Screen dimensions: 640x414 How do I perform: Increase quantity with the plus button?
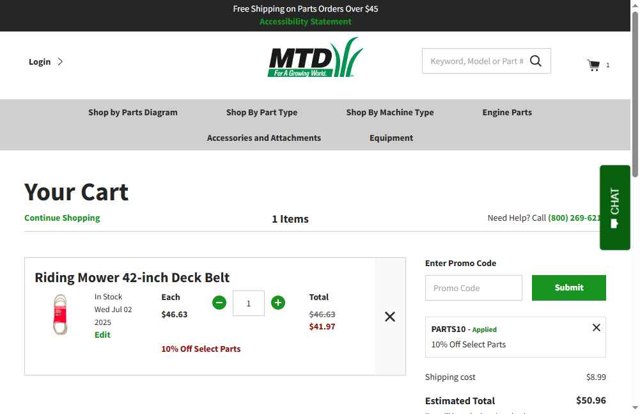click(278, 303)
